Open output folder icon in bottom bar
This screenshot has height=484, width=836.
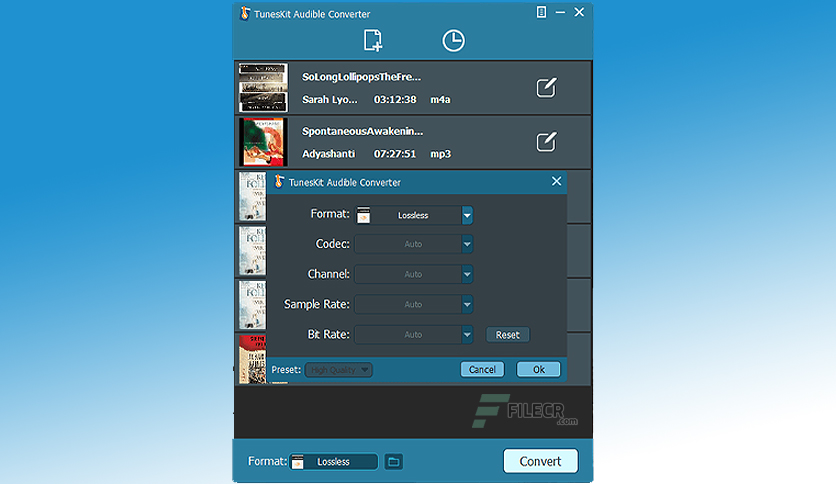(393, 462)
